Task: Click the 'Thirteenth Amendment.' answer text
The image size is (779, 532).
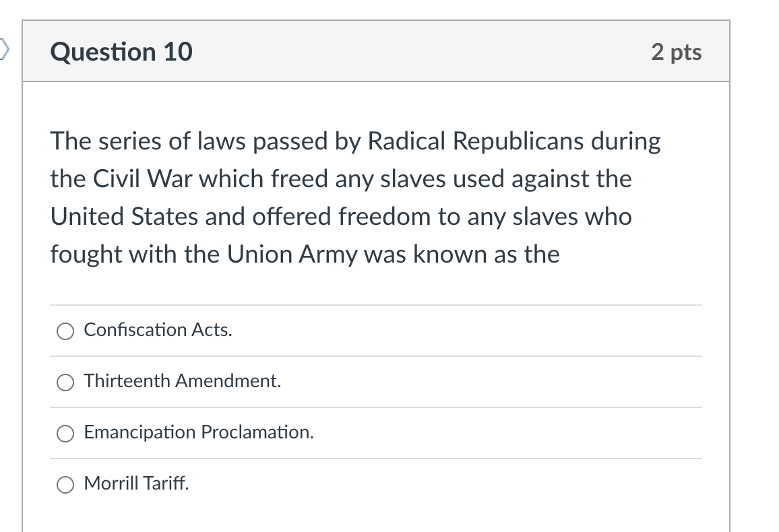Action: (x=183, y=381)
